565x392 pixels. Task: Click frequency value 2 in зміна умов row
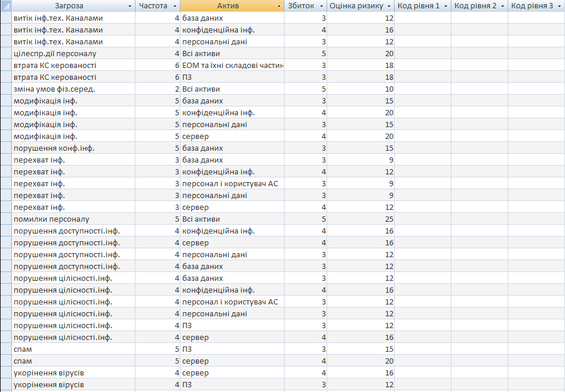(158, 89)
